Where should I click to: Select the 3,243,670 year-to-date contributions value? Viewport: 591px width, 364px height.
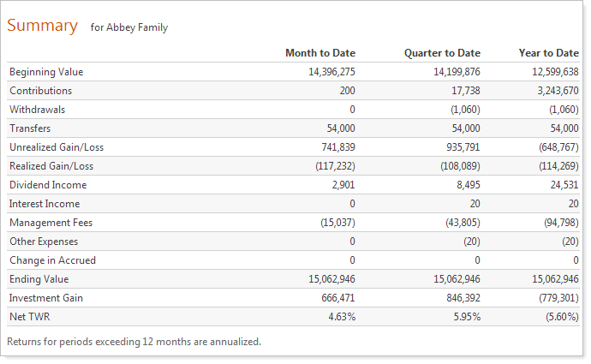555,91
